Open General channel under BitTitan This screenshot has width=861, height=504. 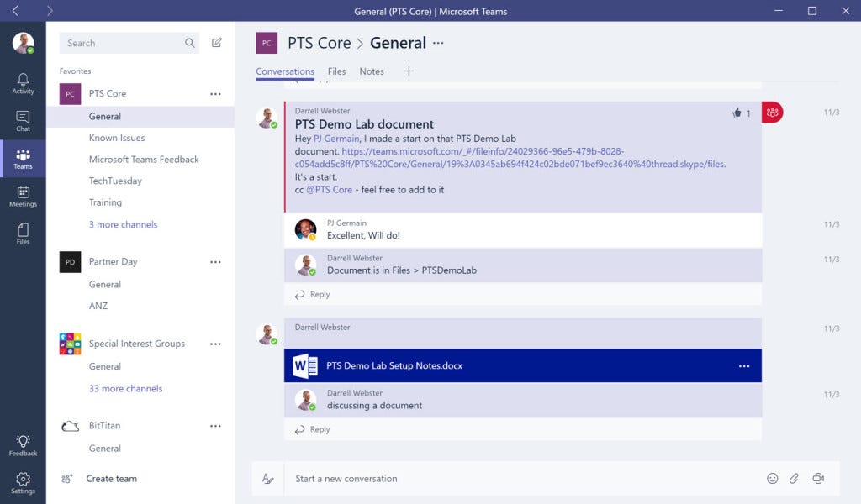[105, 448]
